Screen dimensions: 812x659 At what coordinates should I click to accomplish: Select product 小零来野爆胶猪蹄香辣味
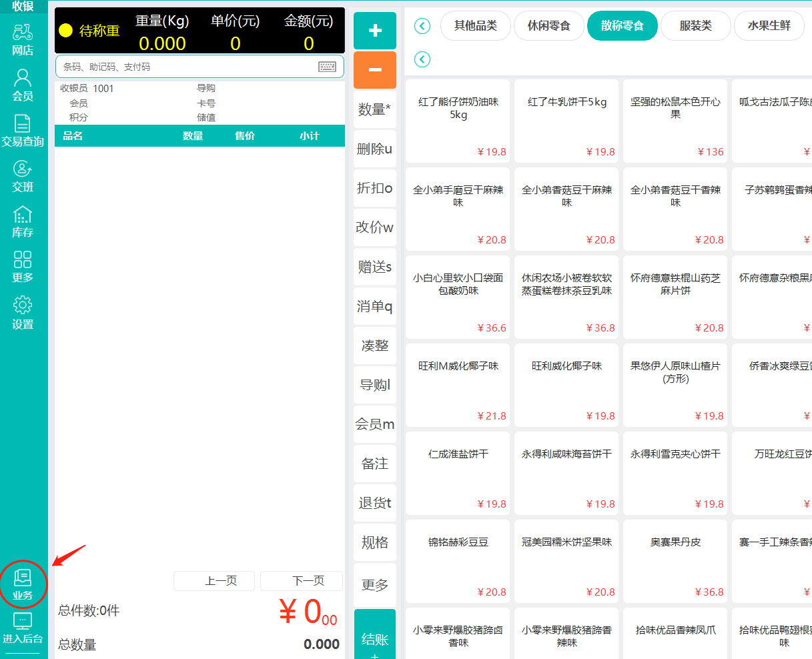pyautogui.click(x=566, y=634)
